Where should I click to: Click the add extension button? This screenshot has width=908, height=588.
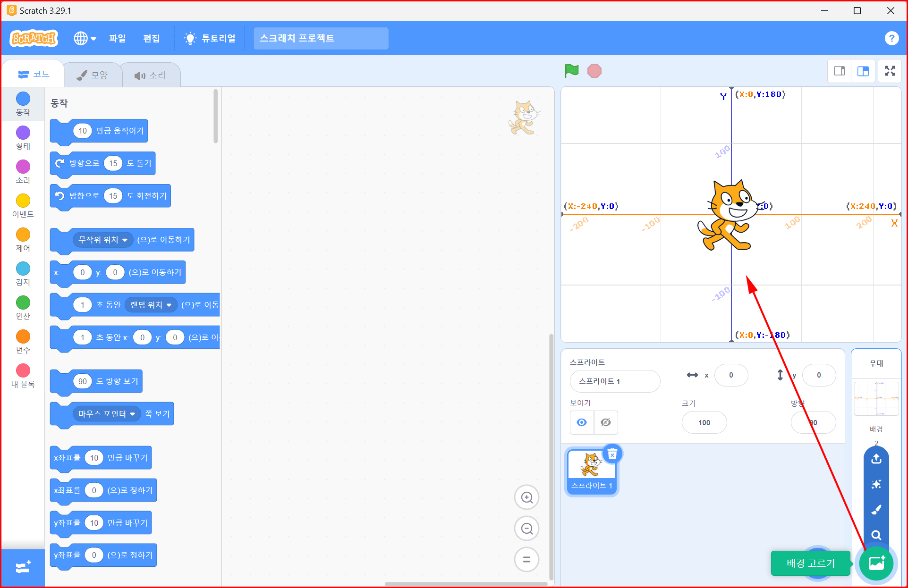click(x=23, y=567)
